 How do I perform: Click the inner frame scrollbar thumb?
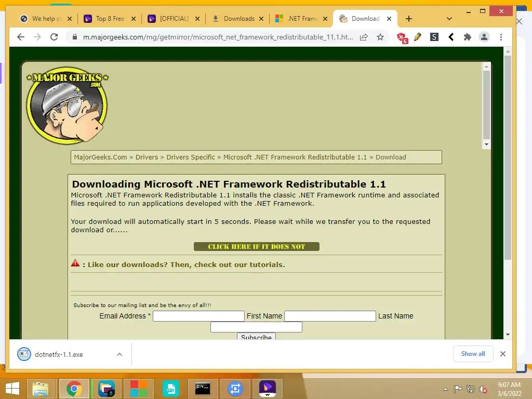pyautogui.click(x=486, y=104)
